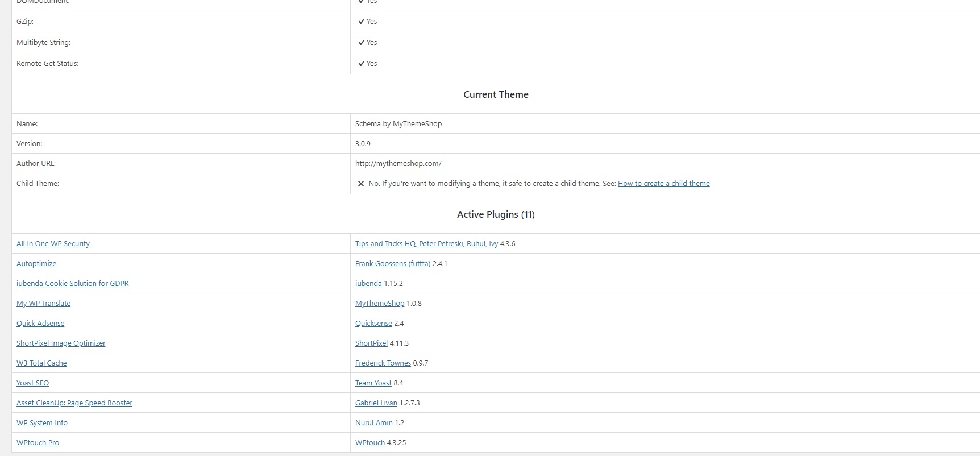Select the WP System Info version 1.2
Image resolution: width=980 pixels, height=456 pixels.
point(400,423)
